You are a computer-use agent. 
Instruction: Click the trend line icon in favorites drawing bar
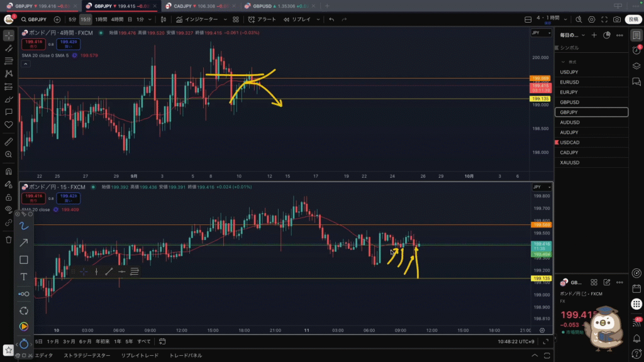109,271
